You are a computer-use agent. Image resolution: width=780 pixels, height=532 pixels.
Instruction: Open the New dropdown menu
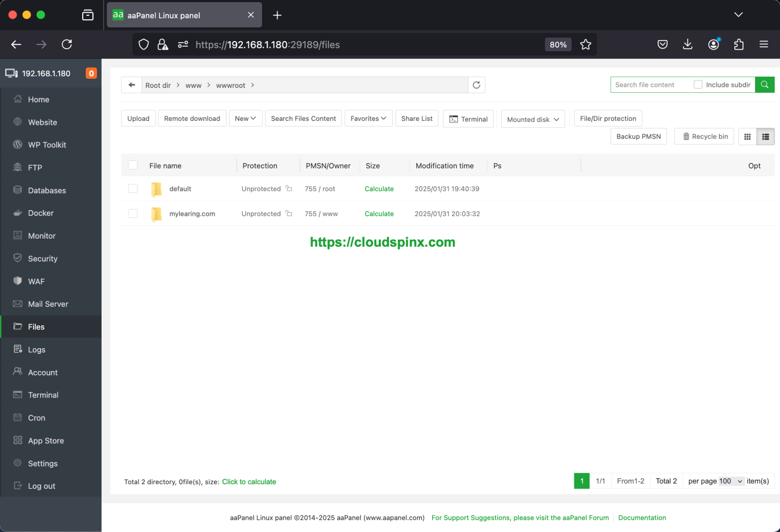tap(245, 118)
